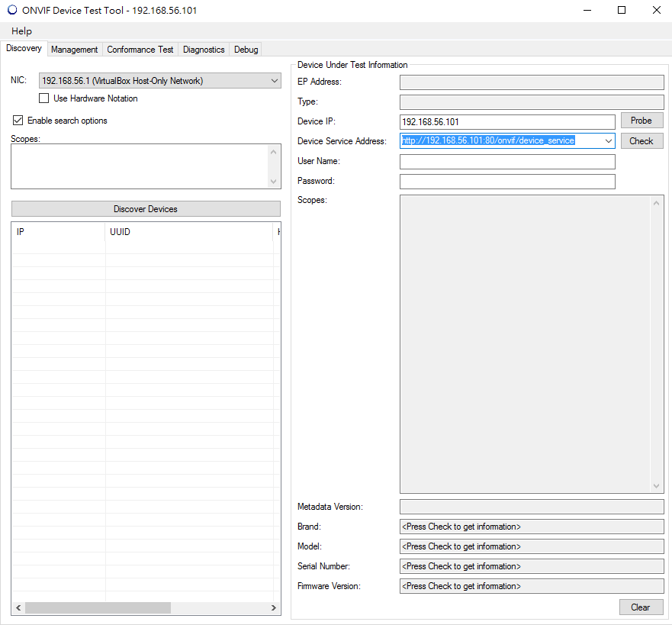This screenshot has width=672, height=625.
Task: Close the ONVIF Device Test Tool window
Action: click(x=656, y=10)
